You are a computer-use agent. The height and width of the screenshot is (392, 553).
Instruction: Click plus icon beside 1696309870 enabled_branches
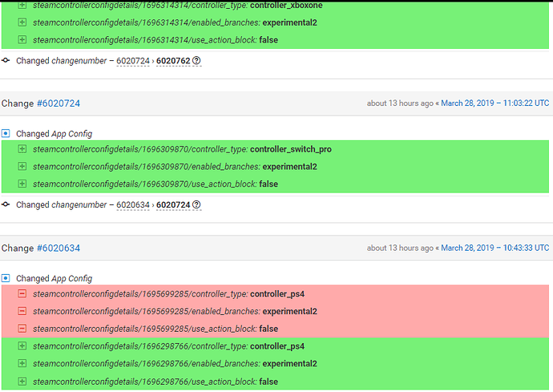(22, 166)
